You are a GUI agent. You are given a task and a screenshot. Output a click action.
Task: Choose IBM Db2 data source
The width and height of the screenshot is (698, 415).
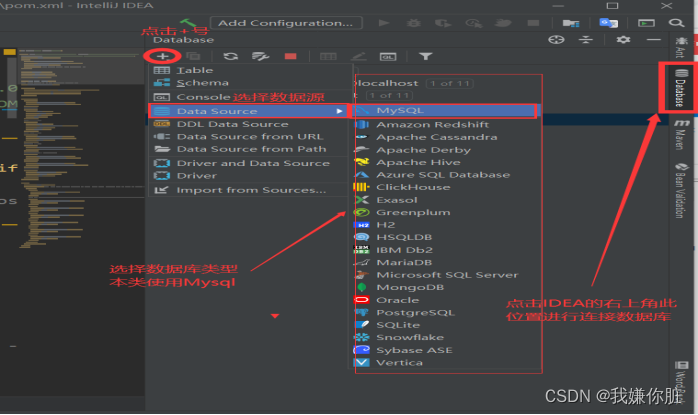coord(446,249)
